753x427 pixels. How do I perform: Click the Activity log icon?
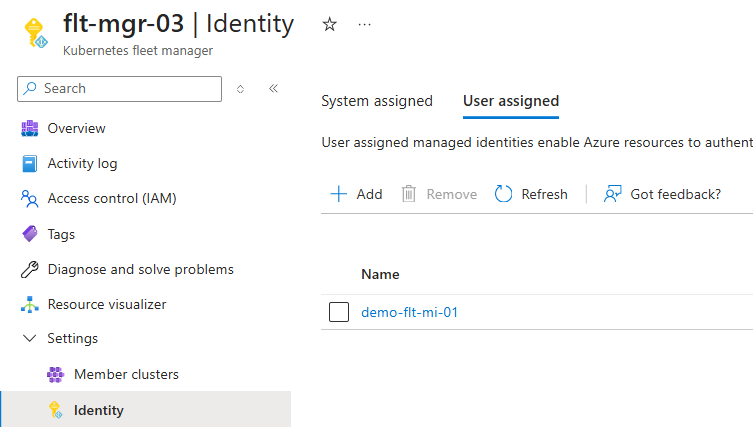tap(30, 164)
